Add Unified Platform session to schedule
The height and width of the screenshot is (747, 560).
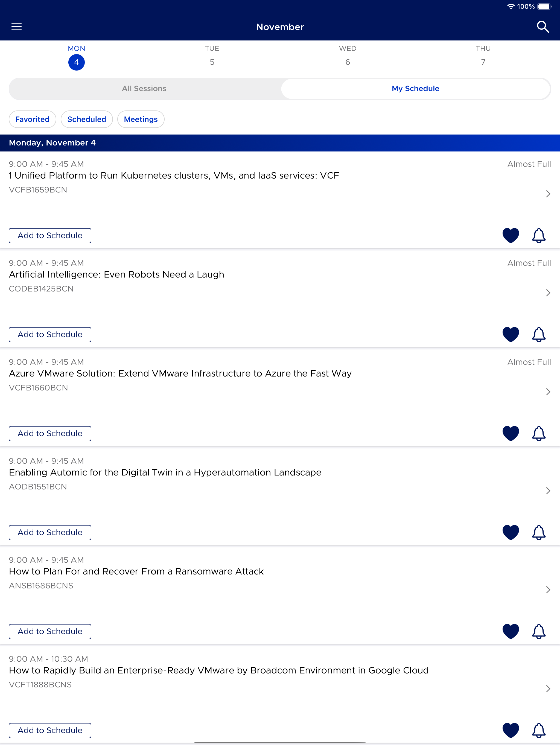(x=50, y=235)
